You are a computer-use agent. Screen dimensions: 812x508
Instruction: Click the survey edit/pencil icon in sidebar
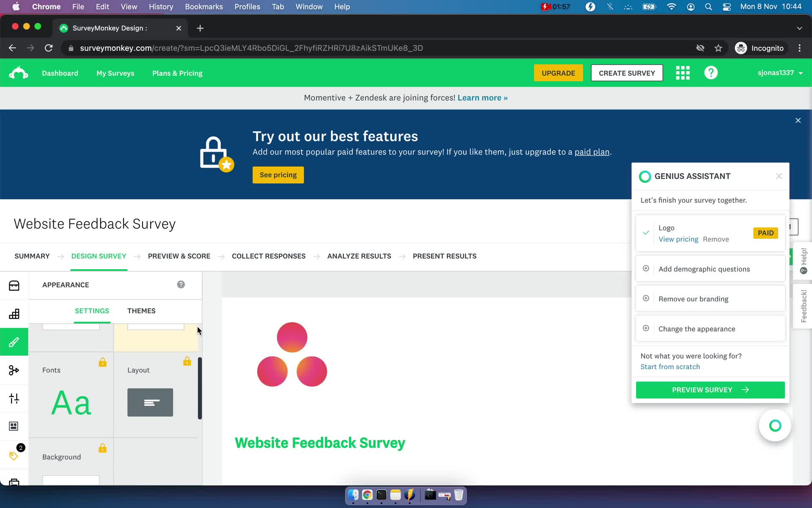(x=14, y=342)
